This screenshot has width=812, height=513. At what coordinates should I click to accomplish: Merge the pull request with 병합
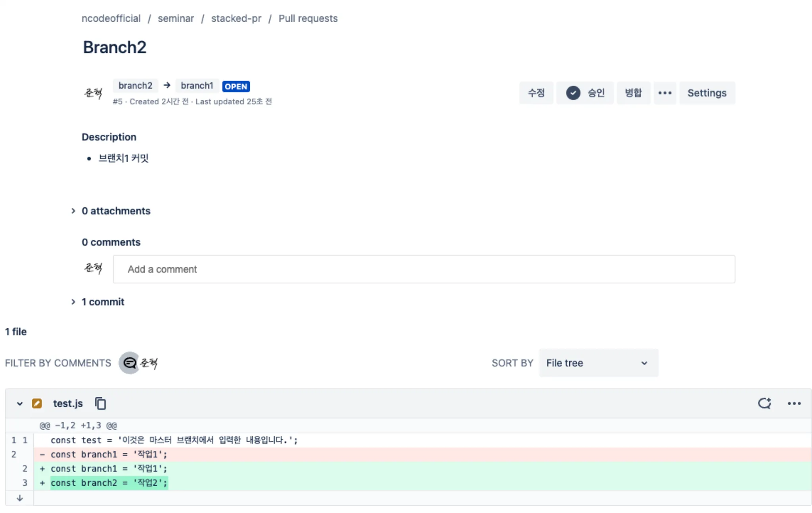(x=633, y=93)
